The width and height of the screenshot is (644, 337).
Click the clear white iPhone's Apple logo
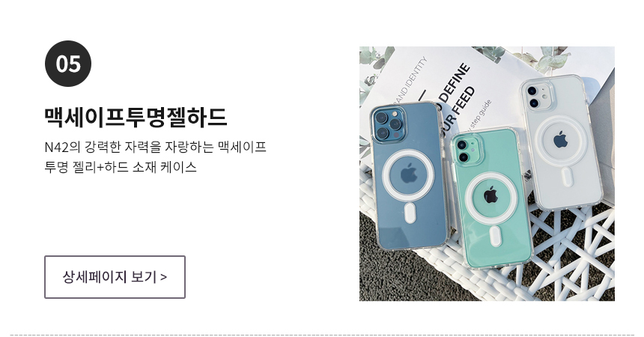(x=560, y=140)
